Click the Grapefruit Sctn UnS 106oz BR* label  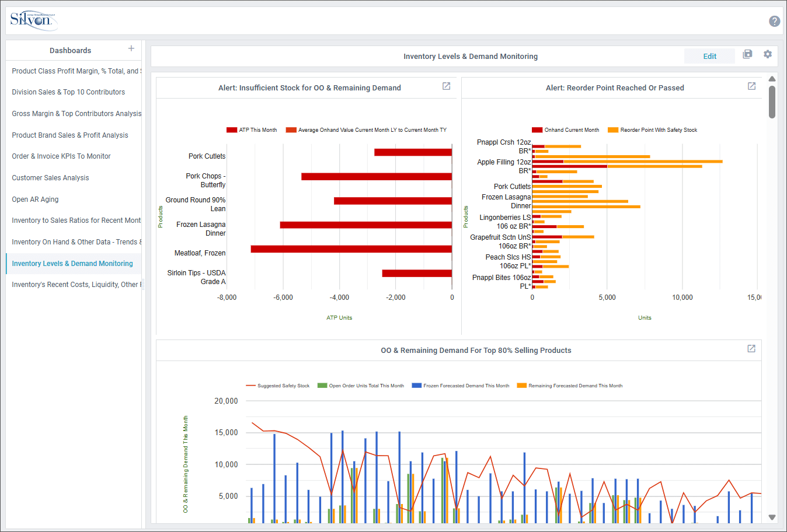click(500, 242)
